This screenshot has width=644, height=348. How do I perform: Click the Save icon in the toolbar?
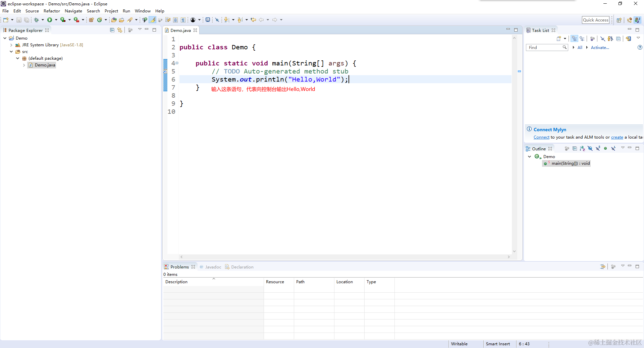19,20
